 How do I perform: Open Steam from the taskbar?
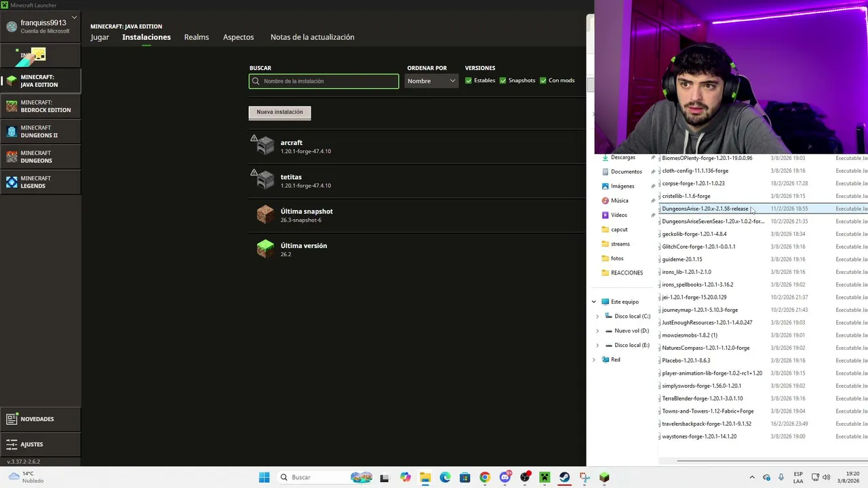point(564,477)
